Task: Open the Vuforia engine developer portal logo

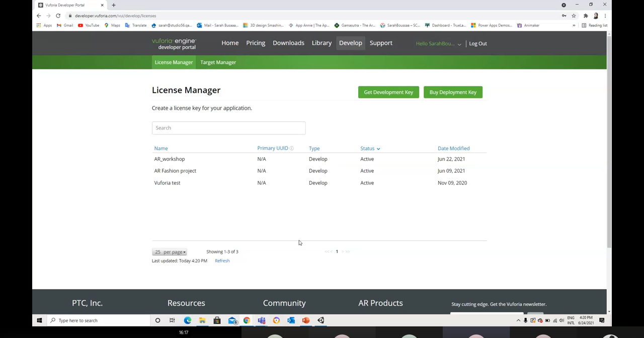Action: 174,44
